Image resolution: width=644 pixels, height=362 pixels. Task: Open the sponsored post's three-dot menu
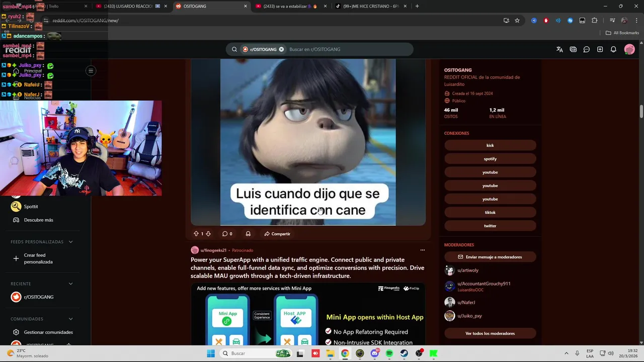(423, 250)
